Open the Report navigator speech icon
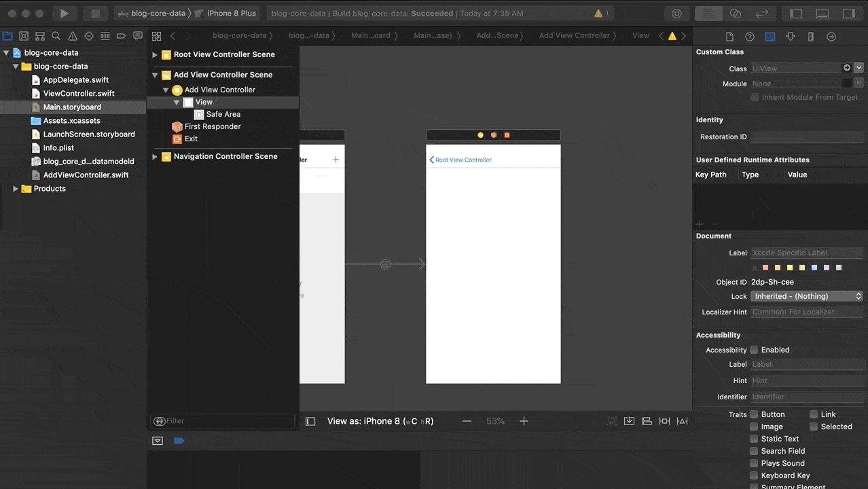This screenshot has width=868, height=489. coord(138,36)
